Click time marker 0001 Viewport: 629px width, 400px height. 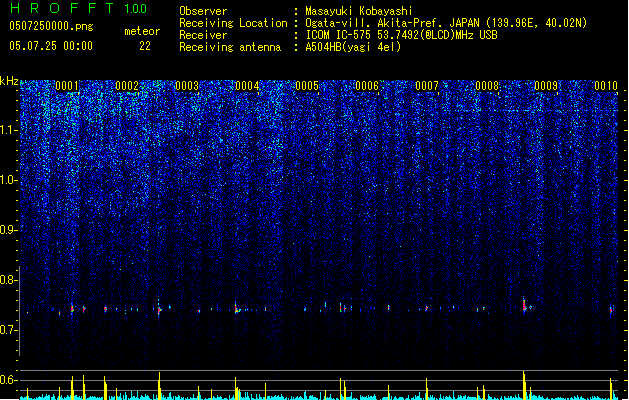67,86
